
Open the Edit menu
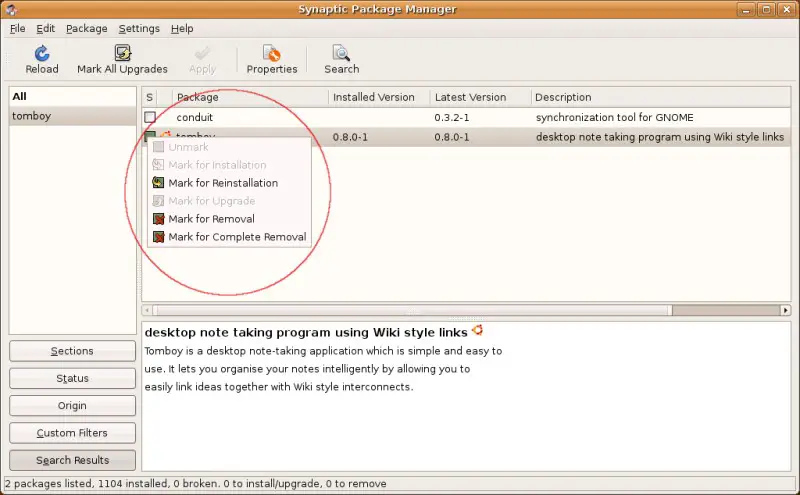point(45,29)
